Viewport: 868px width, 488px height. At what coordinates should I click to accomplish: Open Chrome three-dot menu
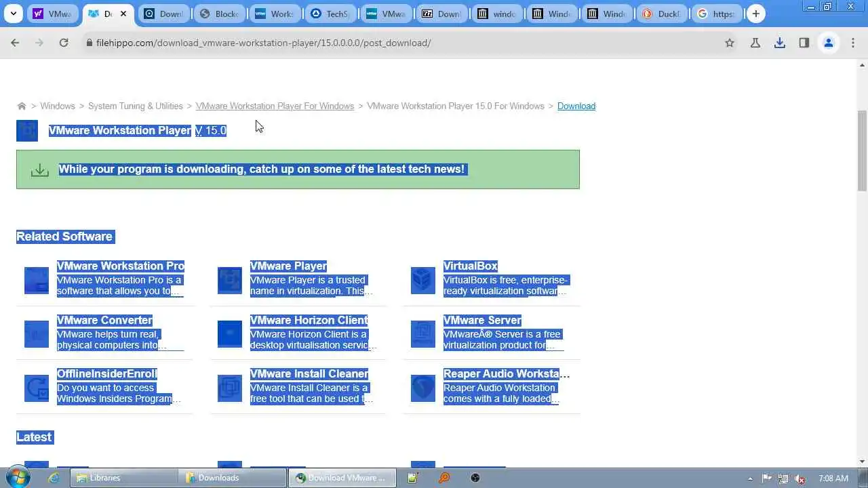(853, 43)
